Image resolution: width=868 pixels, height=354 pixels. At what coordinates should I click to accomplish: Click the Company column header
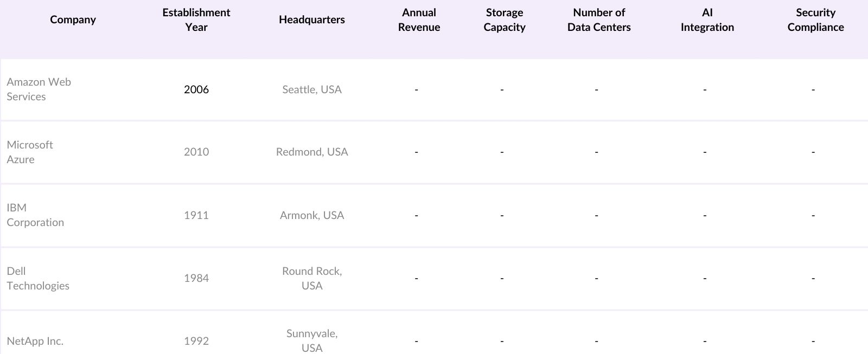click(73, 20)
